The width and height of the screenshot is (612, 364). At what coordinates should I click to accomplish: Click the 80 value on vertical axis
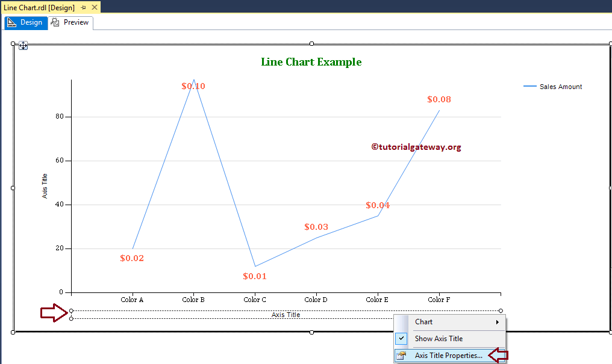point(59,116)
